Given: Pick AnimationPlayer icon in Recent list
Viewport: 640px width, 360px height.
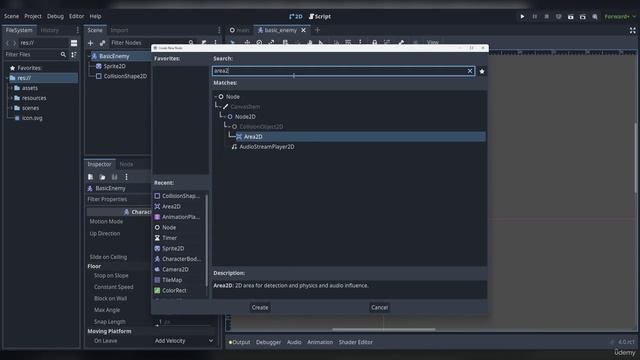Looking at the screenshot, I should tap(157, 217).
